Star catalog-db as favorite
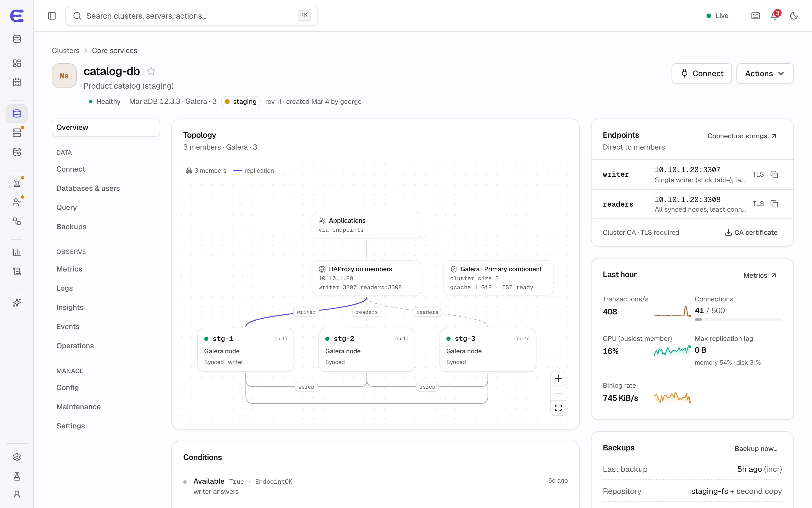Viewport: 812px width, 508px height. [151, 71]
